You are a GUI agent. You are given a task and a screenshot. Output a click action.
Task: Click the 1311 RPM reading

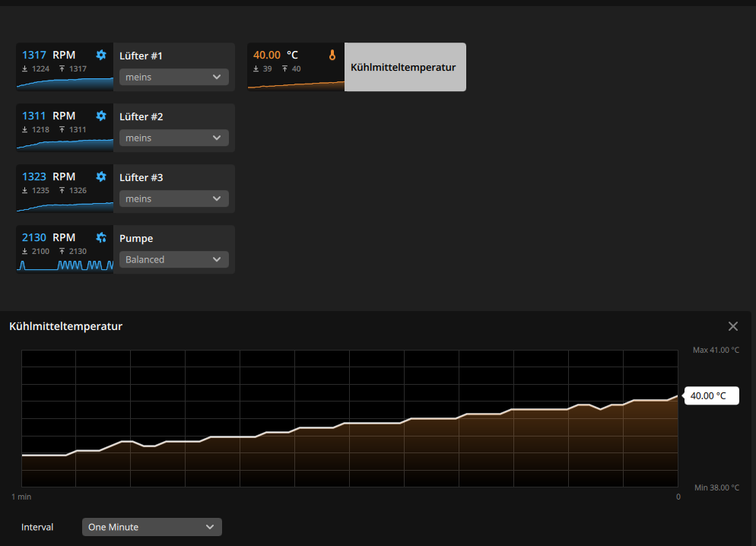point(49,116)
